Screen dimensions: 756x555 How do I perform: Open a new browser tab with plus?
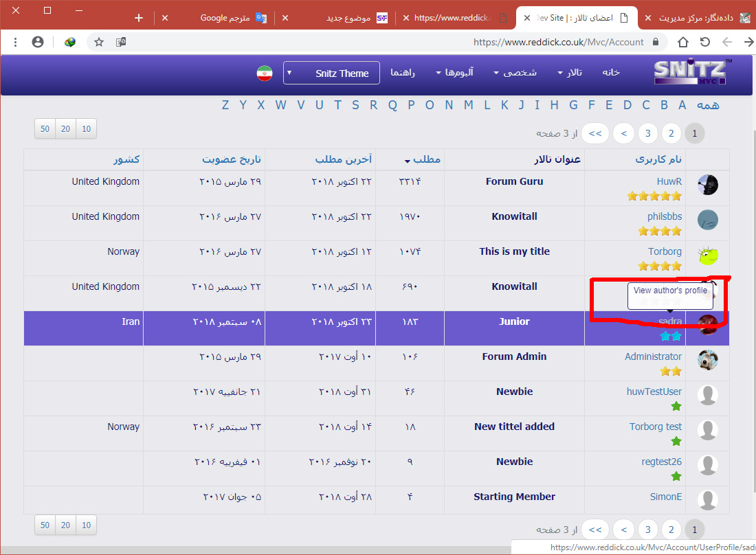(x=139, y=18)
